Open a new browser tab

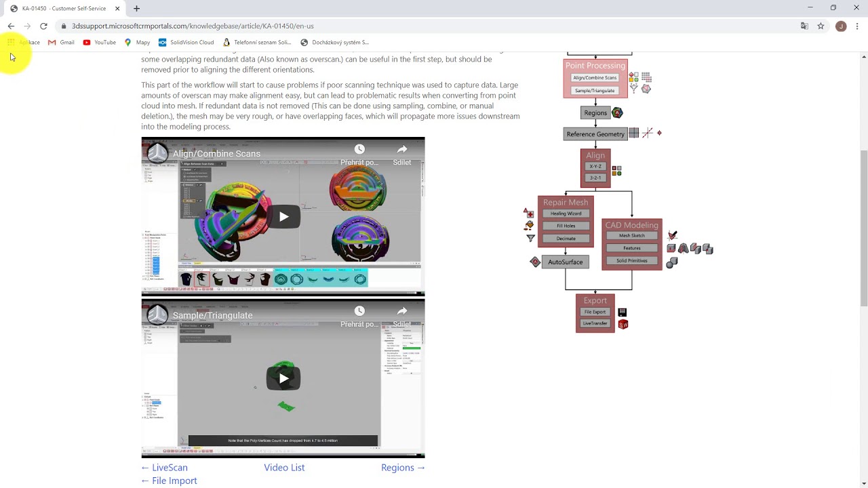point(136,9)
